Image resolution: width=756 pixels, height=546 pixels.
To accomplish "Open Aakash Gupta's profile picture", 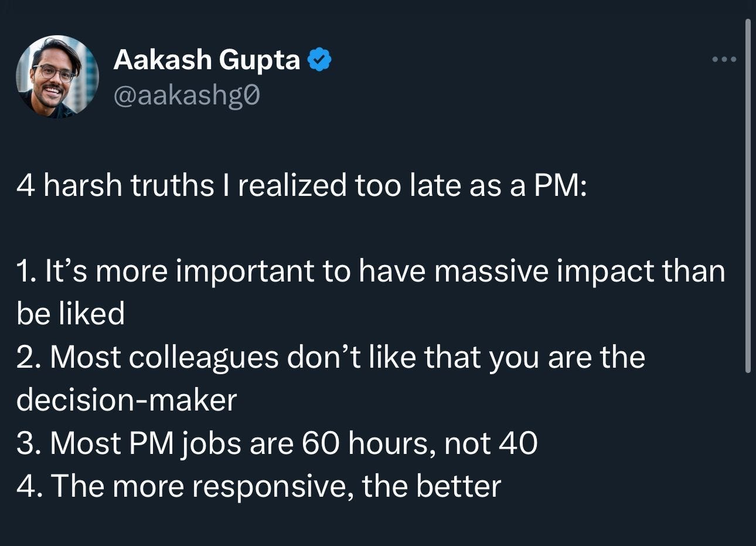I will (57, 77).
